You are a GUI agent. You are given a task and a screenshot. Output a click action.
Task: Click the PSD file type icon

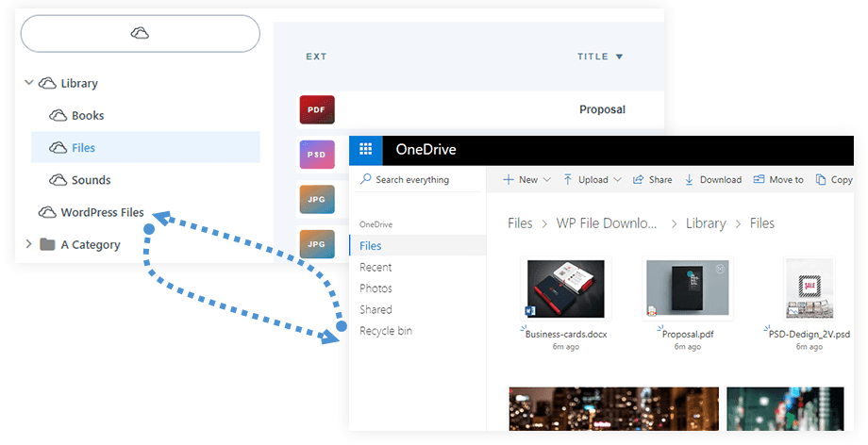click(x=317, y=154)
